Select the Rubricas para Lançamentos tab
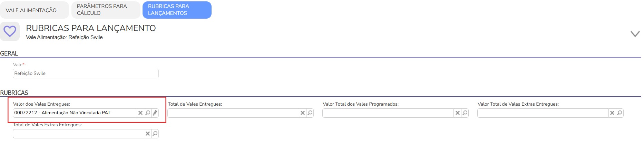This screenshot has height=146, width=644. (x=177, y=10)
